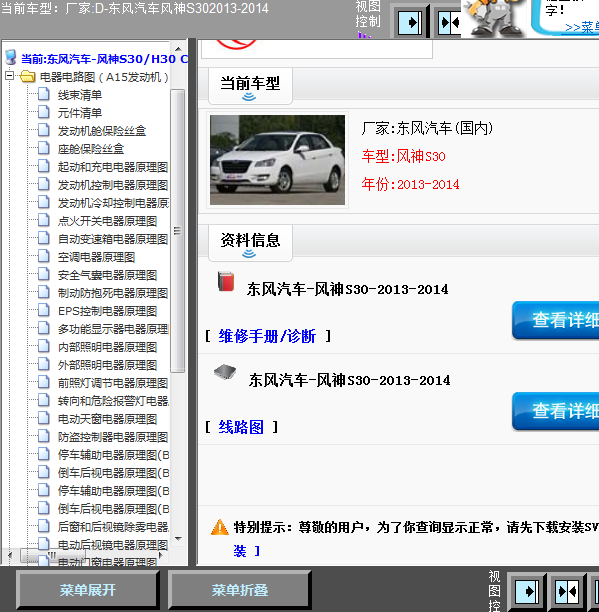Click the tree horizontal scrollbar thumb
The height and width of the screenshot is (612, 599).
pos(53,555)
